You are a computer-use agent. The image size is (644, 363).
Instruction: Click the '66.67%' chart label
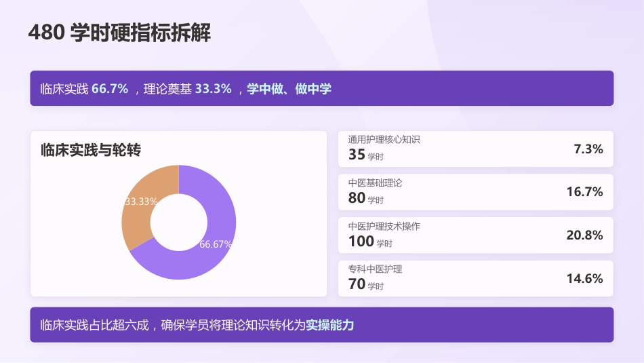(x=216, y=244)
